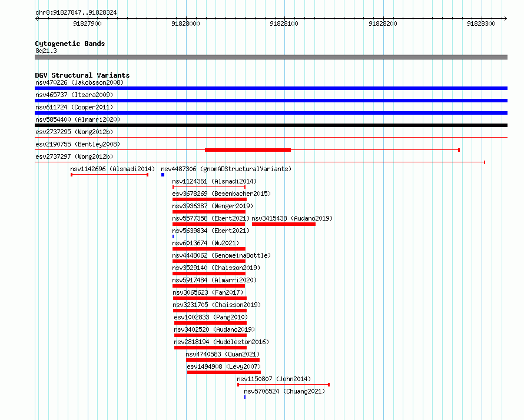Open the nsv3415438 (Audano2019) label

[292, 218]
